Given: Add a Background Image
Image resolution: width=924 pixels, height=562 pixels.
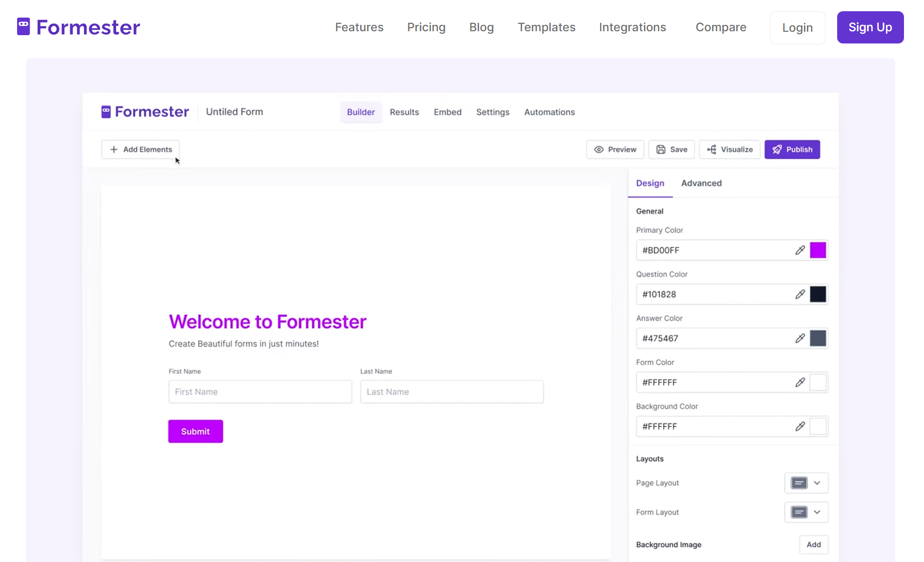Looking at the screenshot, I should [813, 544].
